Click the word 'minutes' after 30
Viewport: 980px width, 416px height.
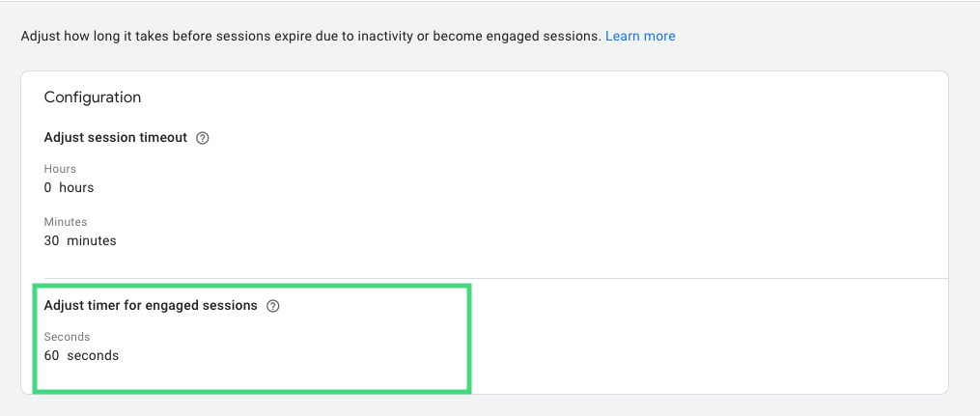(92, 240)
